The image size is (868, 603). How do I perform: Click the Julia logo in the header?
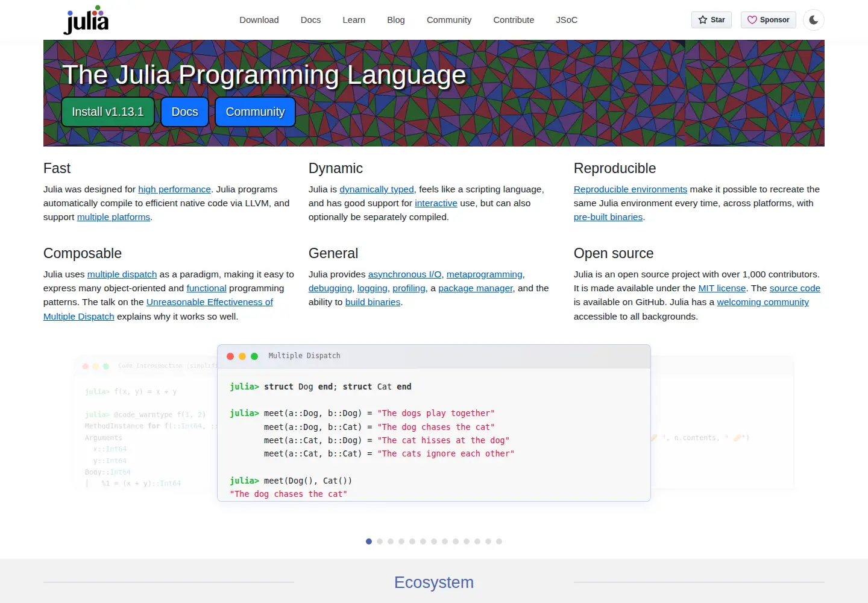coord(86,20)
